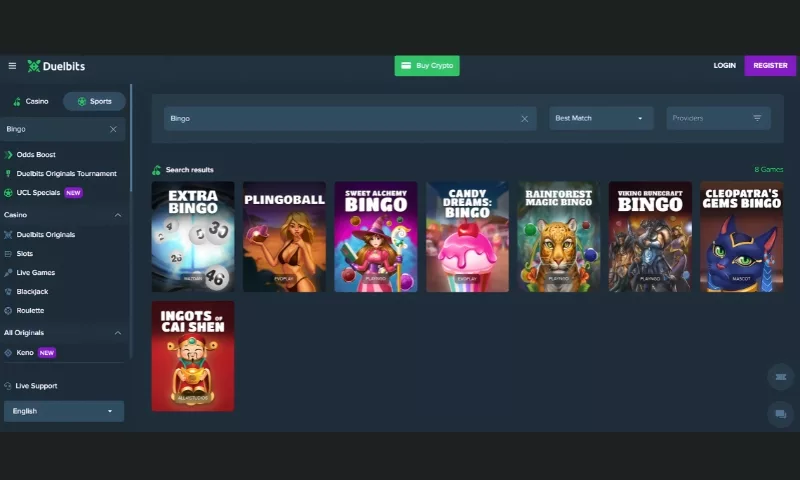Click the Odds Boost arrow icon
The height and width of the screenshot is (480, 800).
8,155
